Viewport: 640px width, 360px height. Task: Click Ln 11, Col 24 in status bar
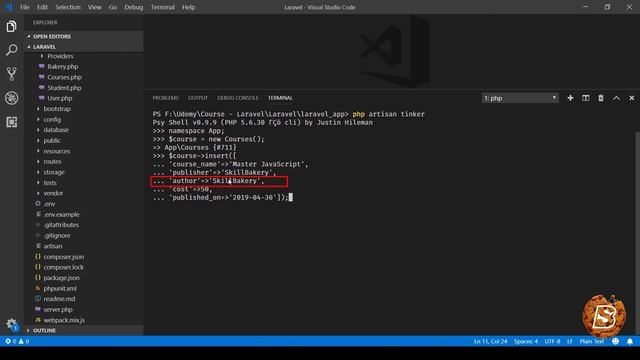(490, 341)
